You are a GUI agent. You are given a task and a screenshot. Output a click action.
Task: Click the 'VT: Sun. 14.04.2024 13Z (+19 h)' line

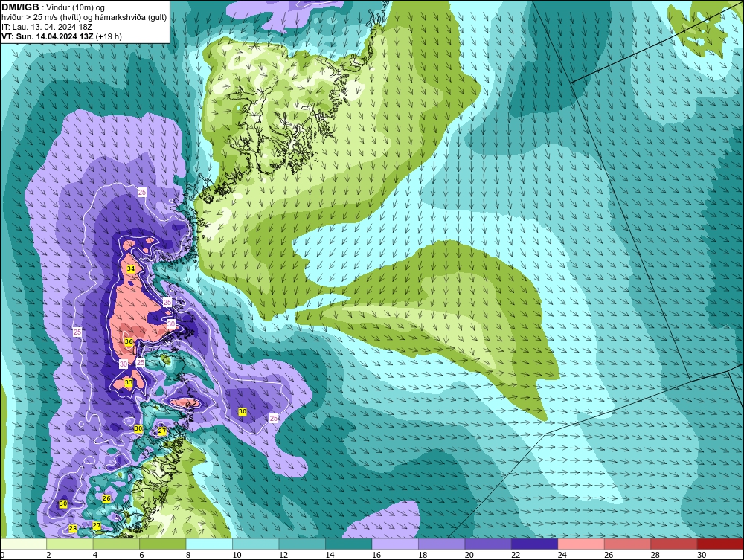62,36
